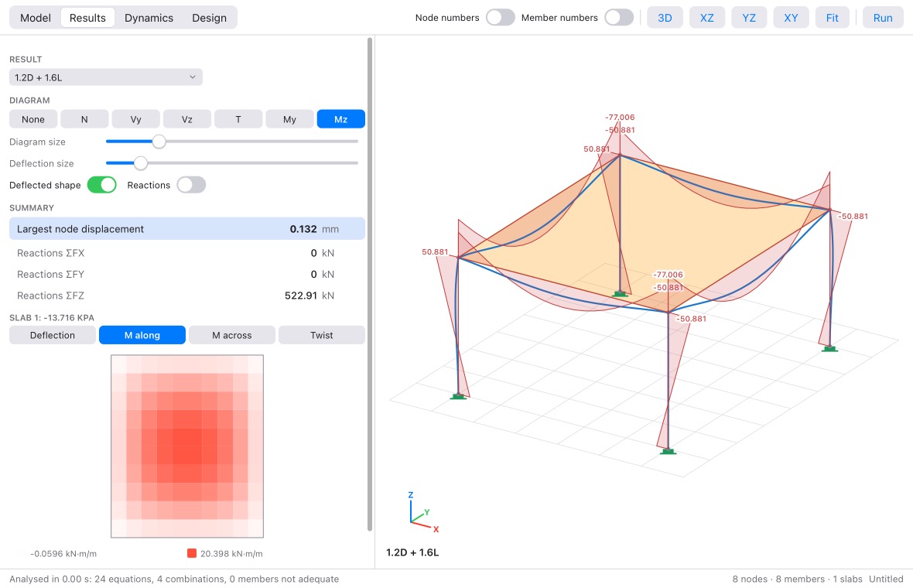The width and height of the screenshot is (913, 588).
Task: Fit the model to view
Action: point(832,18)
